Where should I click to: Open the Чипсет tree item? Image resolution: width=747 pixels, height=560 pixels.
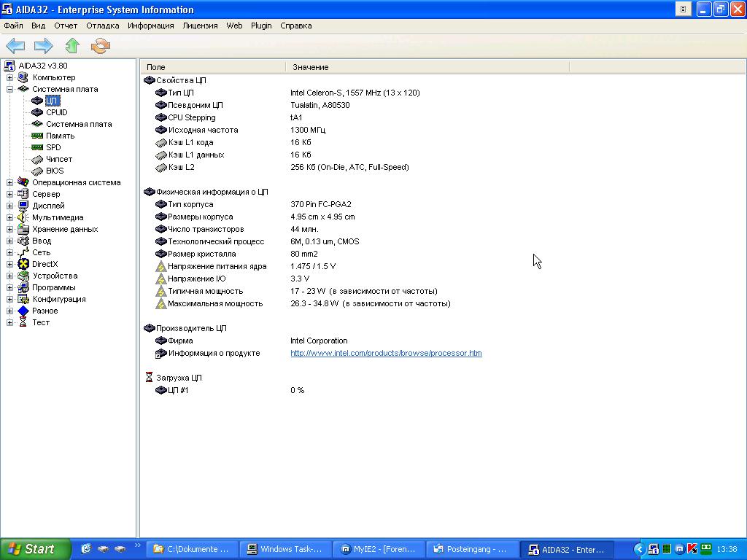tap(59, 159)
